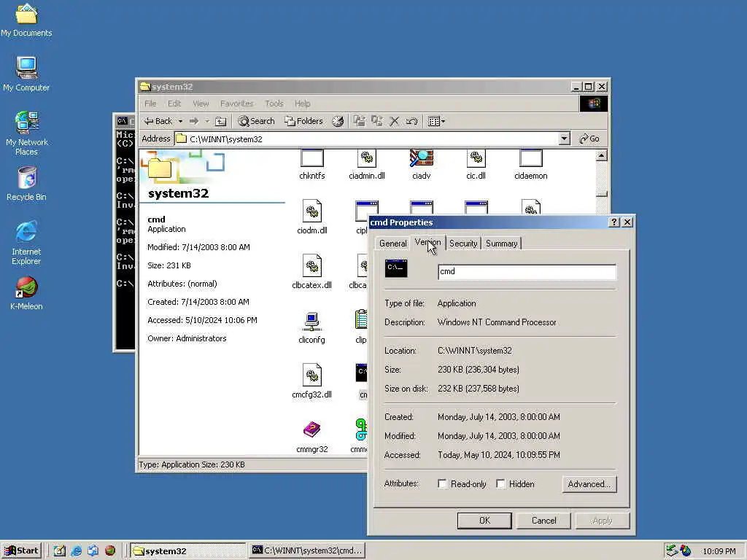
Task: Select the cliconfg file icon
Action: point(312,327)
